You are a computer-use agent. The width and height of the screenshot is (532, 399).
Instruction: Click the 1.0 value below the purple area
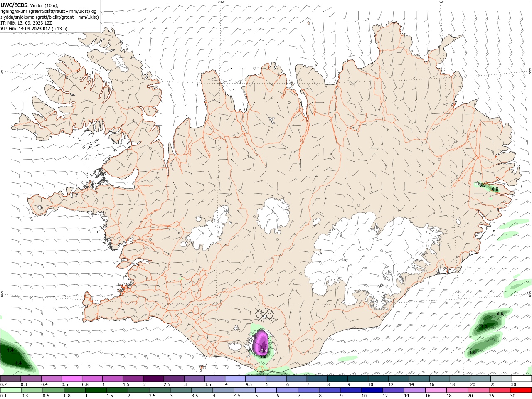click(x=263, y=357)
